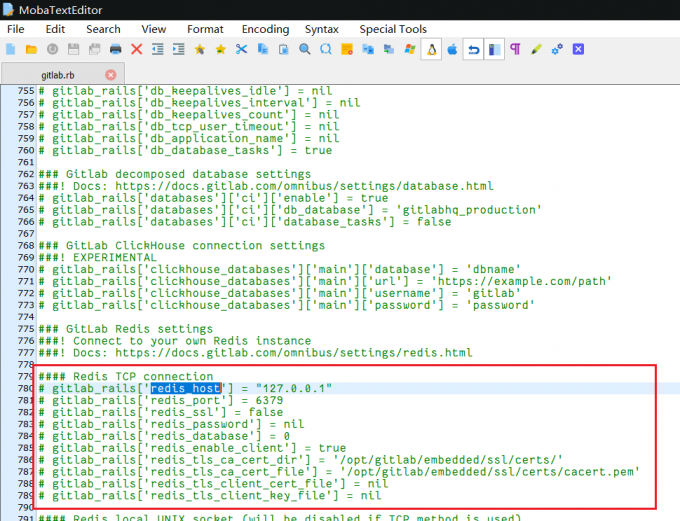Click the blue square X exit icon
The width and height of the screenshot is (680, 521).
(578, 49)
